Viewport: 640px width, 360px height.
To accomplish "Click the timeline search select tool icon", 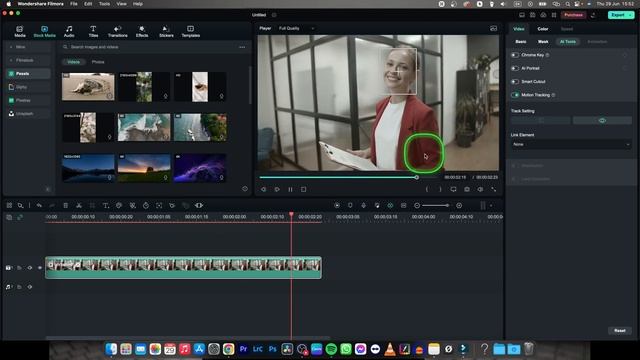I will (20, 205).
